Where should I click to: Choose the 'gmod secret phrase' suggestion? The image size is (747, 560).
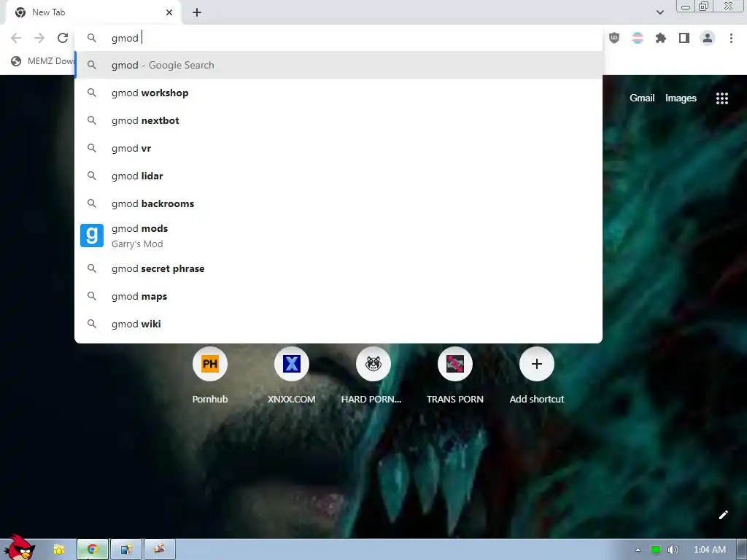[338, 268]
